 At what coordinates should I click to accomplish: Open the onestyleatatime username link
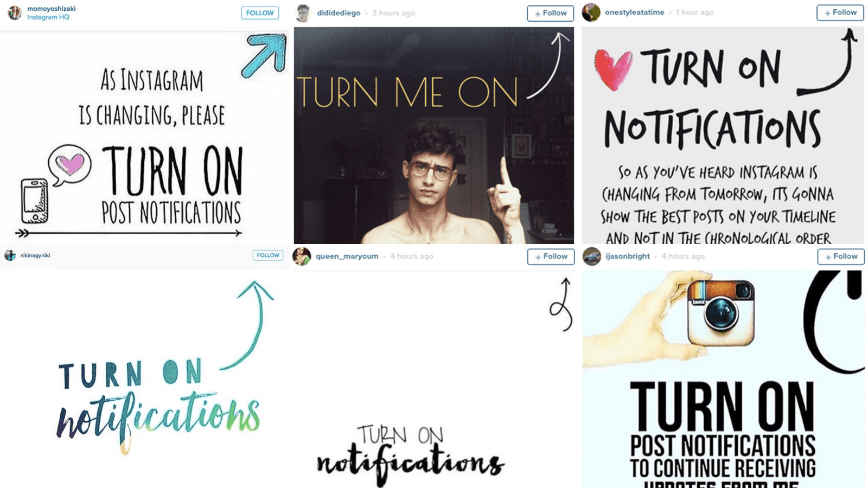(634, 12)
